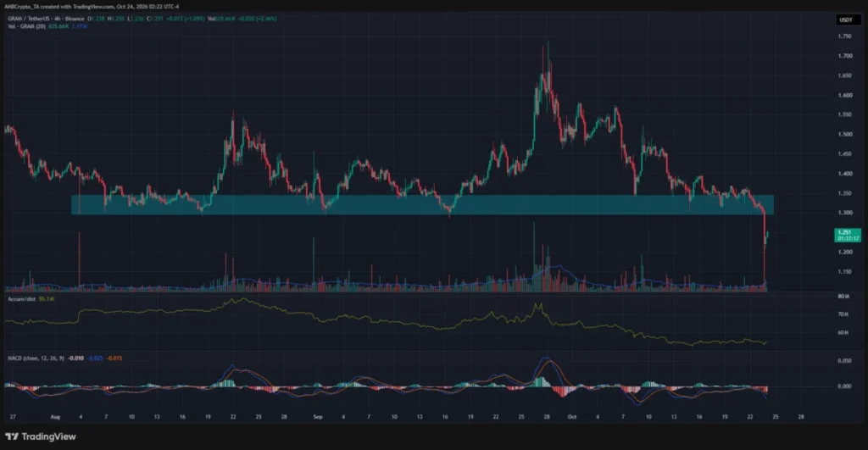This screenshot has height=450, width=868.
Task: Click the 1.450 price axis label
Action: coord(845,154)
